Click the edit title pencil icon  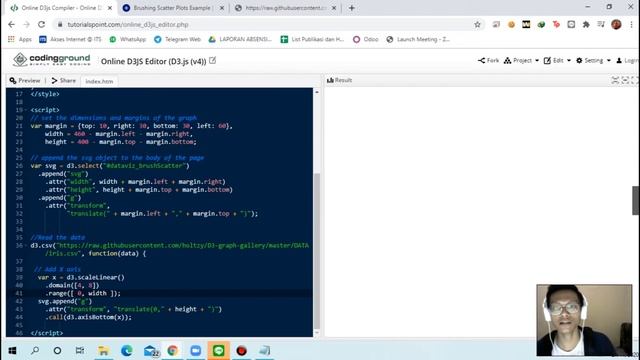pyautogui.click(x=212, y=60)
